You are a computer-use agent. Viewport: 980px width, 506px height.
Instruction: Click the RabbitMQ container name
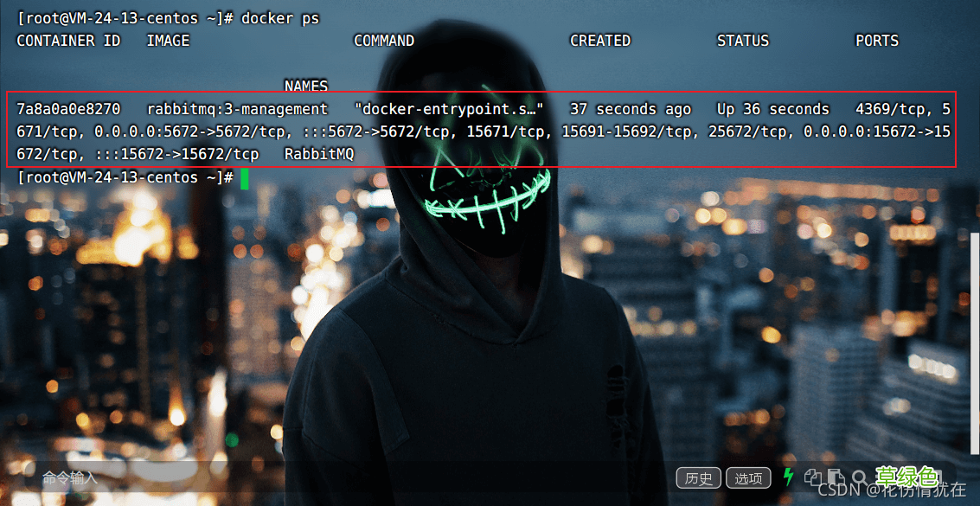pyautogui.click(x=319, y=154)
